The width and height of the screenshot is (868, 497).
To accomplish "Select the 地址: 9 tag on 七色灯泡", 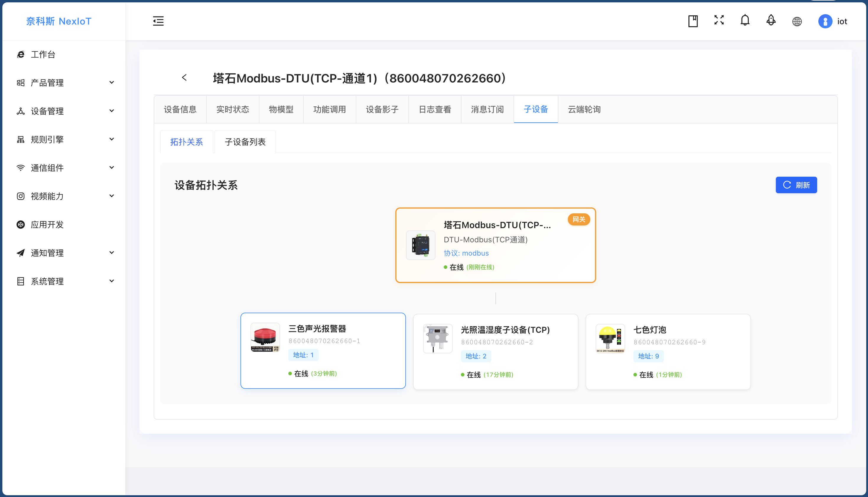I will pos(648,356).
